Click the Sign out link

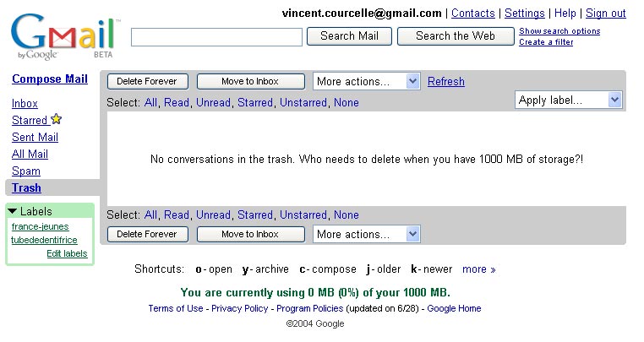pyautogui.click(x=606, y=14)
